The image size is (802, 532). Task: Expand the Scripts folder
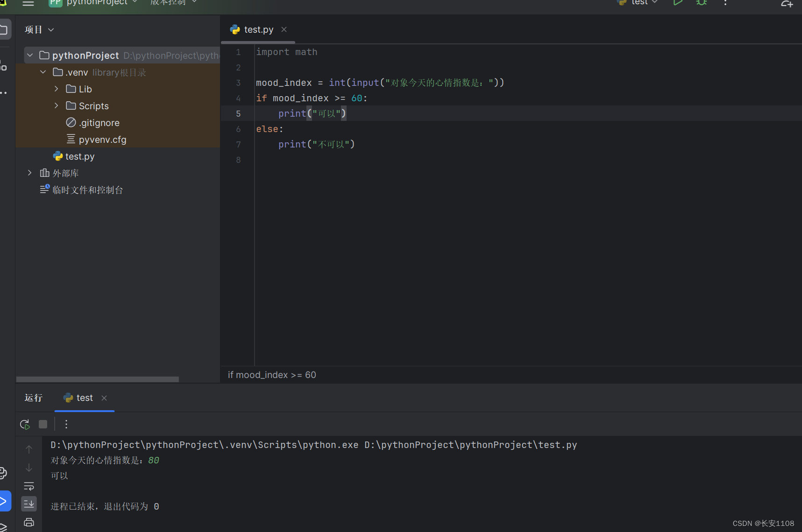point(56,106)
